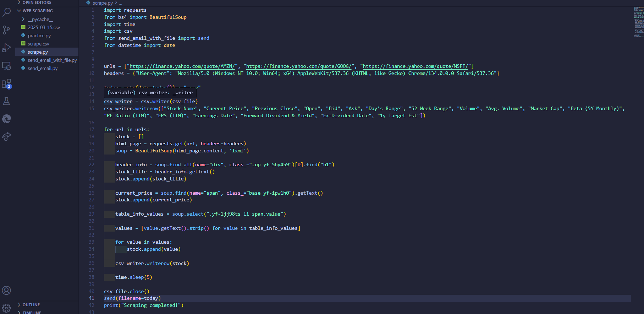Click 'for value in values:' on line 33
Image resolution: width=644 pixels, height=314 pixels.
(144, 242)
